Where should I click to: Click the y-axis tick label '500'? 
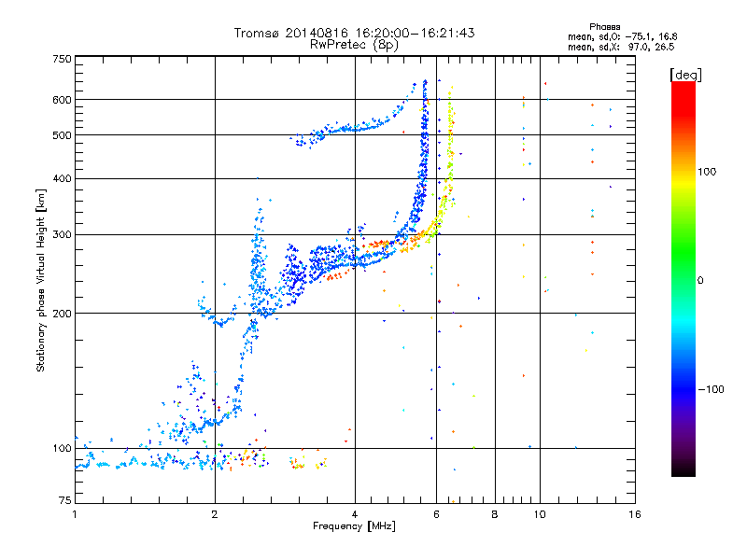(62, 135)
